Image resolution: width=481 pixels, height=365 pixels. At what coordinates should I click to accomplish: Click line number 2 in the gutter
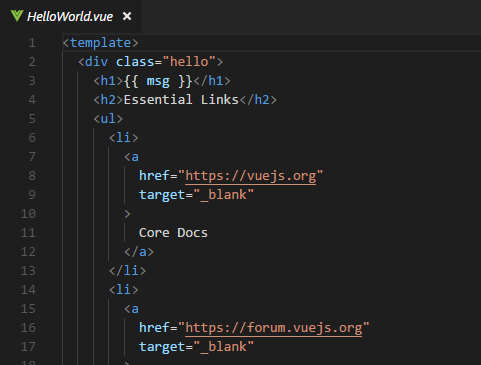(x=32, y=62)
